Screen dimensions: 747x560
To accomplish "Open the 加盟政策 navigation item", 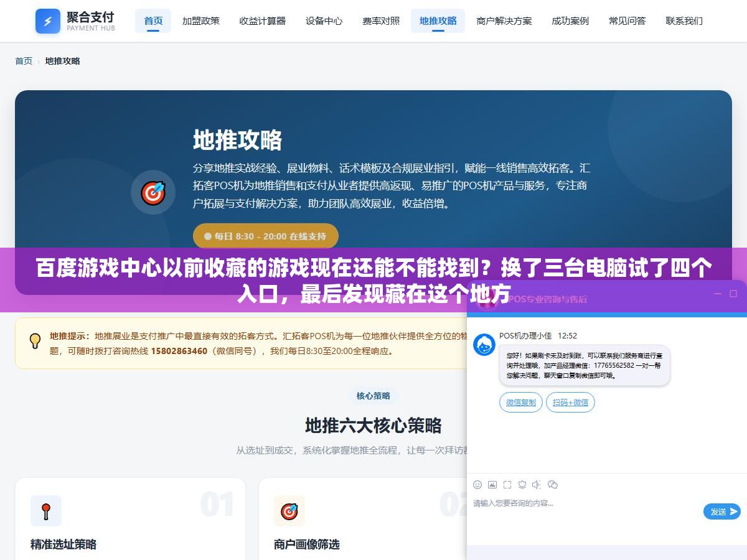I will [x=200, y=21].
